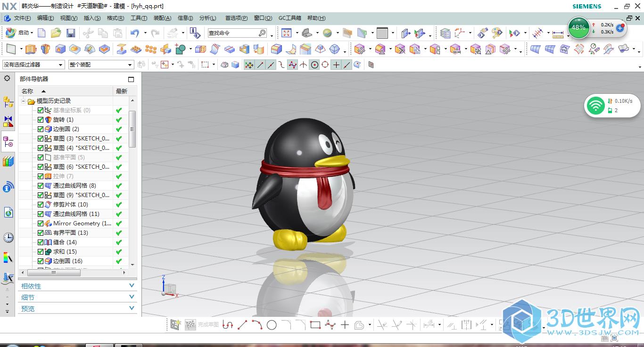
Task: Click the Hole feature icon
Action: tap(60, 49)
